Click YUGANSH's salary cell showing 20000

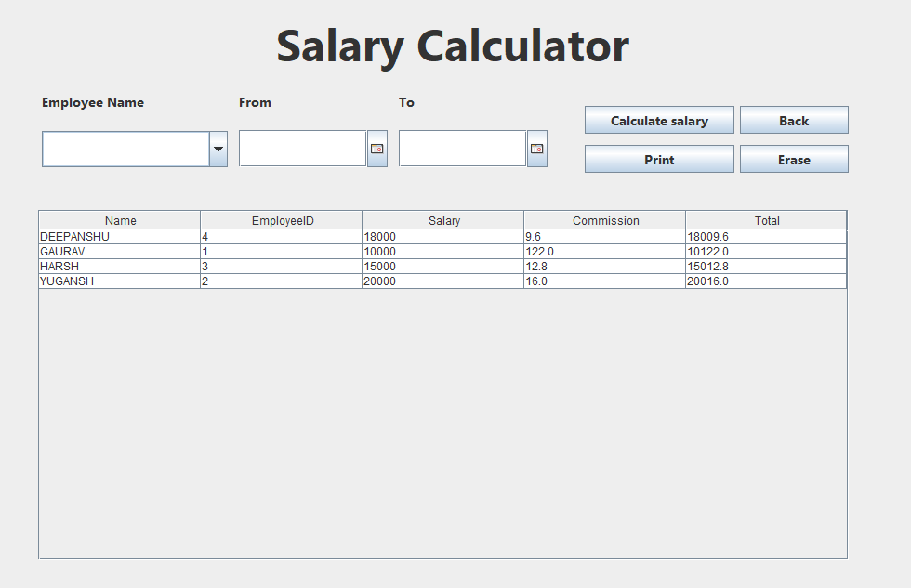(x=443, y=281)
